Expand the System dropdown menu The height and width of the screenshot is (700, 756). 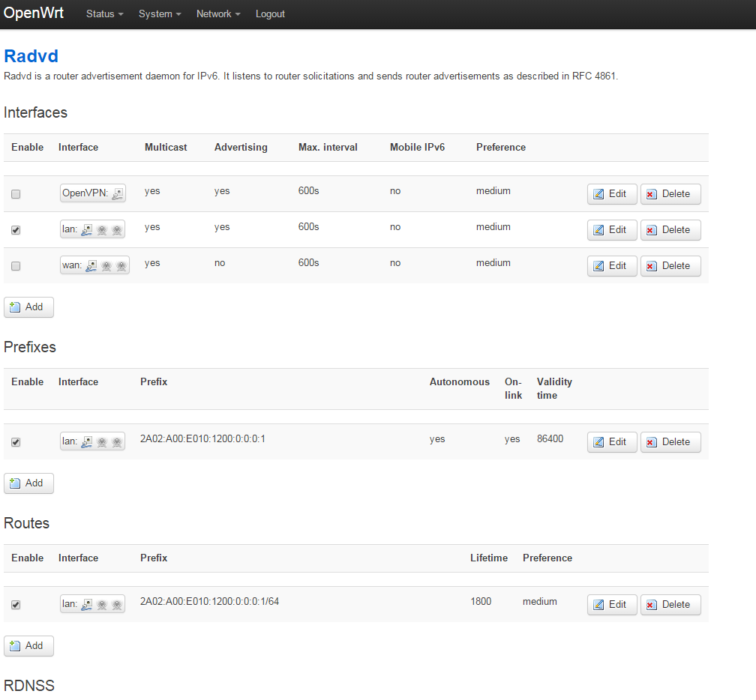(x=159, y=14)
